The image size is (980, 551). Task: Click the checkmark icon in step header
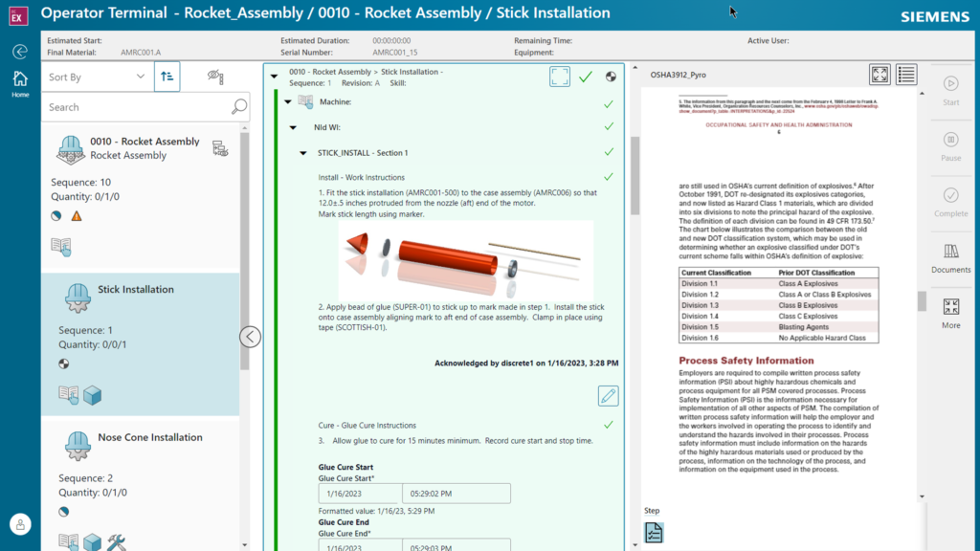(586, 77)
